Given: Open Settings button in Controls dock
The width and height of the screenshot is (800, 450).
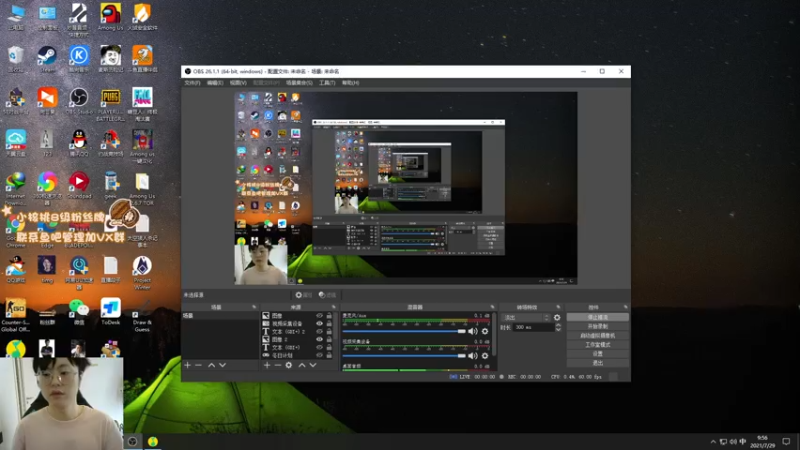Looking at the screenshot, I should pos(597,354).
